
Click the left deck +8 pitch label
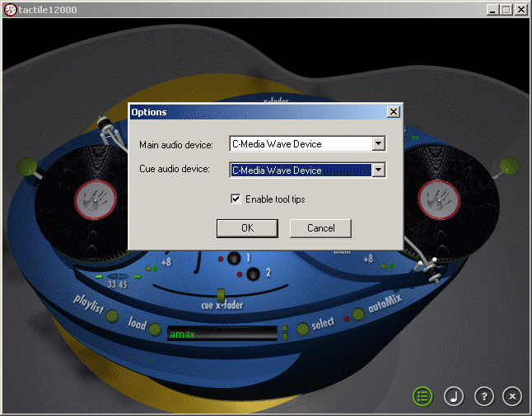166,262
